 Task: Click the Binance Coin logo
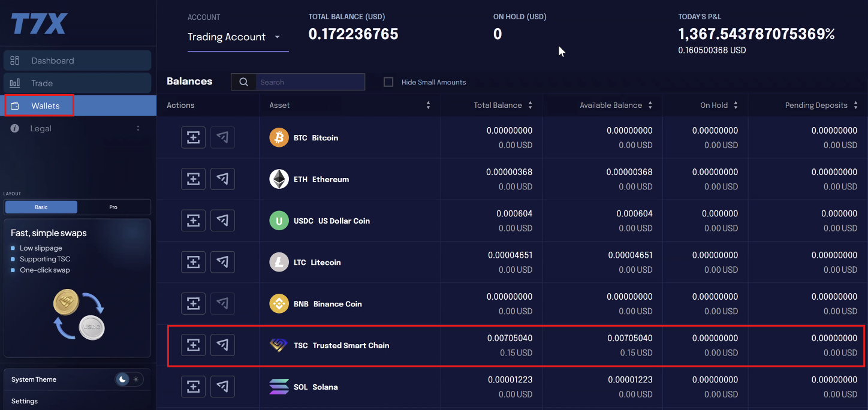(x=279, y=303)
